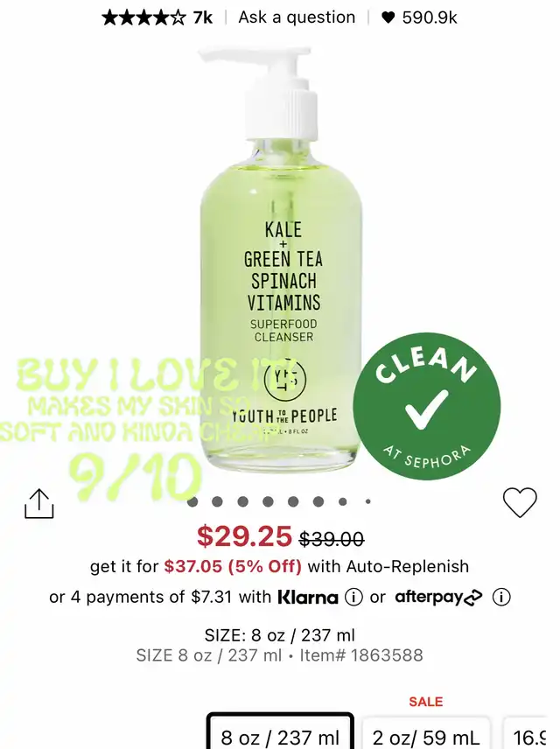Jump to last small carousel dot
Viewport: 560px width, 749px height.
pyautogui.click(x=367, y=501)
